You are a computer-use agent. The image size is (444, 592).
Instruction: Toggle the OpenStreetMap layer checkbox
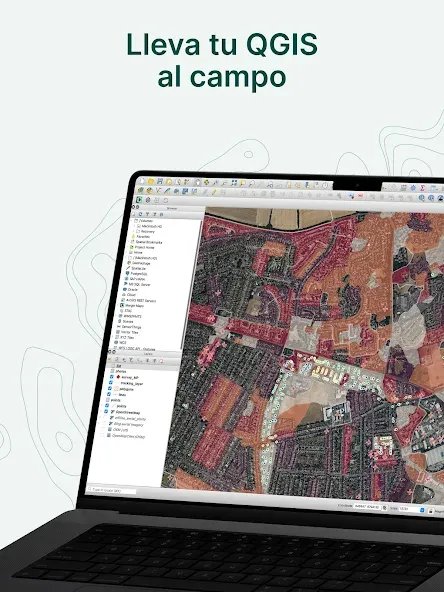pyautogui.click(x=106, y=411)
